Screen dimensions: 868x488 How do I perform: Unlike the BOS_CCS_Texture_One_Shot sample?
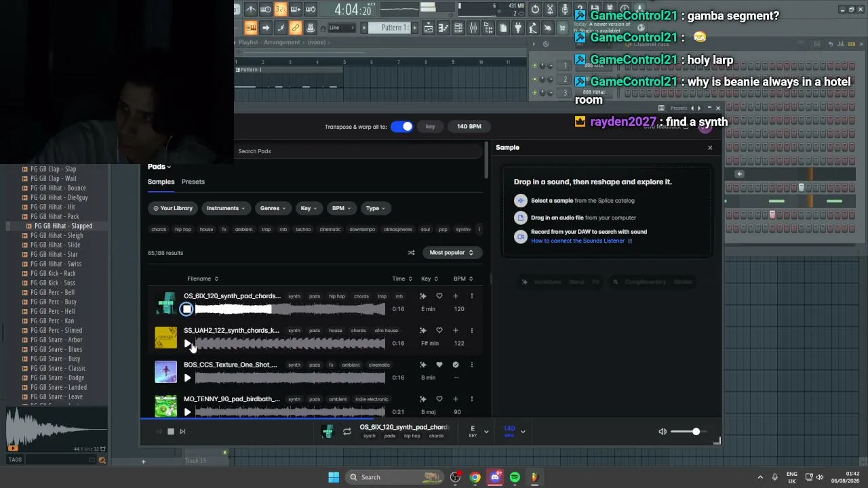[439, 365]
